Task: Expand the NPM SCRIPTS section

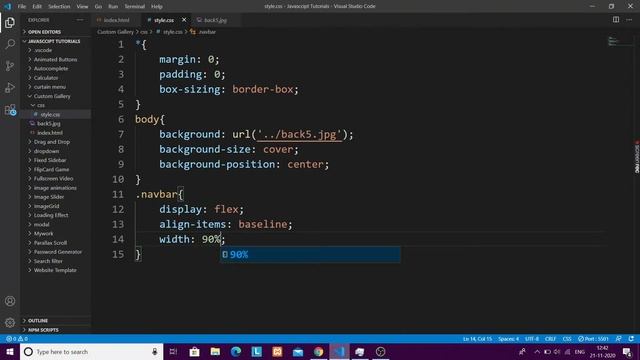Action: (x=43, y=330)
